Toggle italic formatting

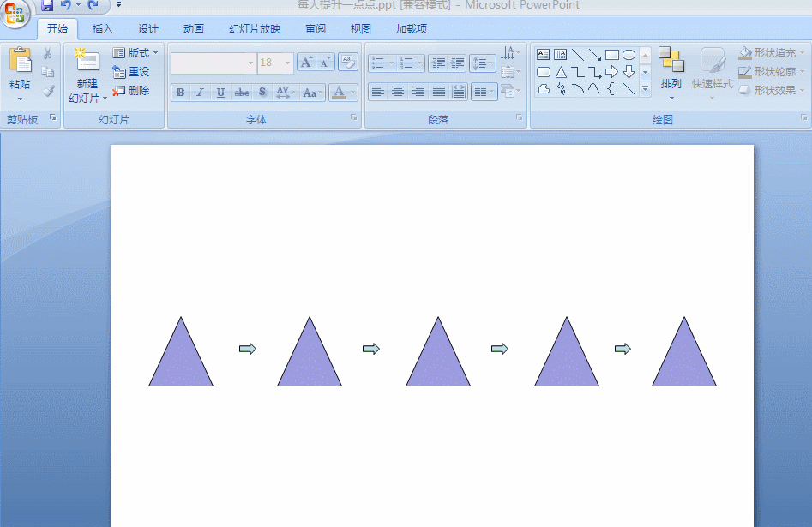(x=200, y=93)
